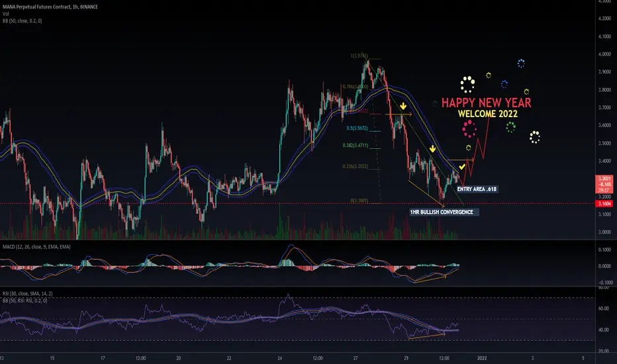The width and height of the screenshot is (617, 364).
Task: Click 0.1000 on the MACD scale
Action: pos(604,250)
